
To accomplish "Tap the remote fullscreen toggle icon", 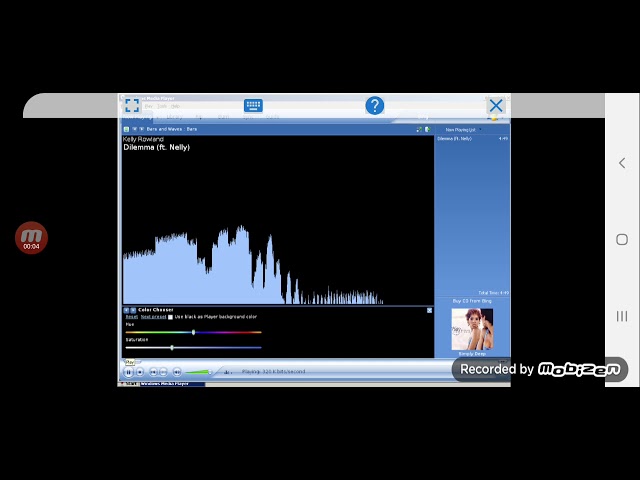I will click(132, 105).
